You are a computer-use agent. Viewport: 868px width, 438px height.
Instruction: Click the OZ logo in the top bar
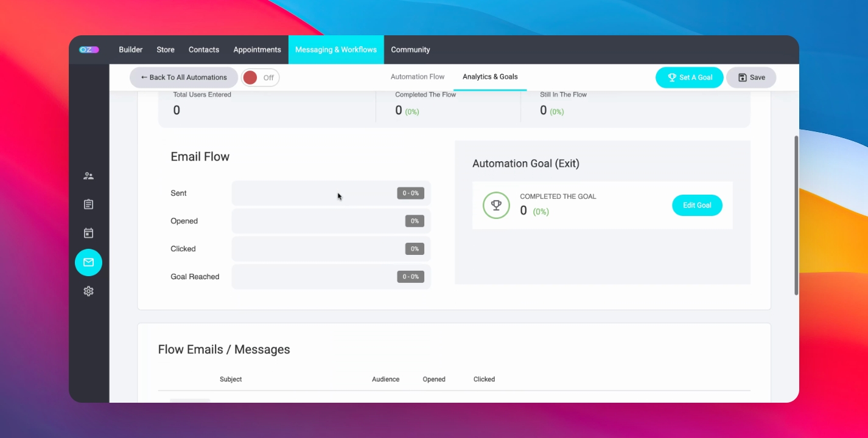[x=89, y=50]
